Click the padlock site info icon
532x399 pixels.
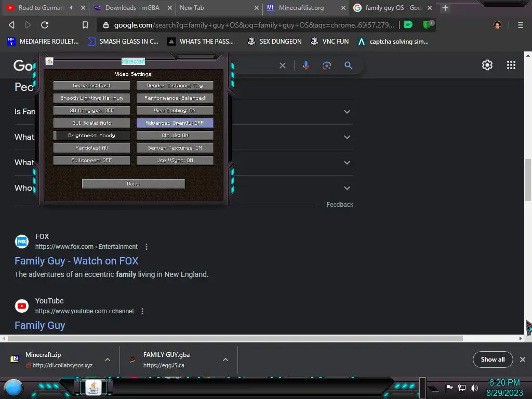point(106,25)
